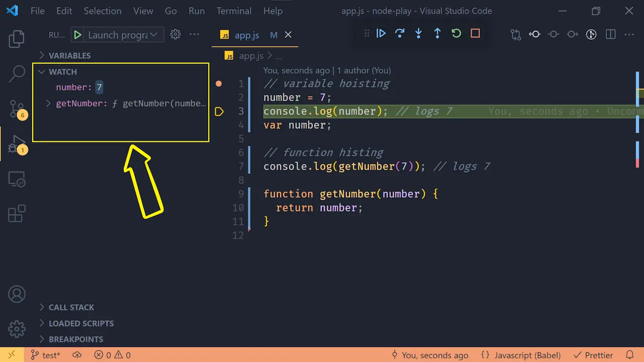Viewport: 644px width, 362px height.
Task: Open GitLens history icon in editor title
Action: point(592,34)
